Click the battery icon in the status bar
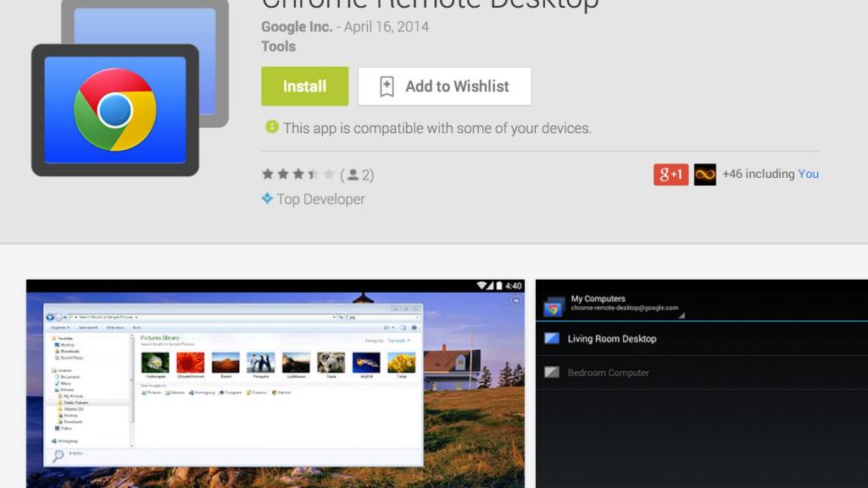Image resolution: width=868 pixels, height=488 pixels. click(x=498, y=285)
